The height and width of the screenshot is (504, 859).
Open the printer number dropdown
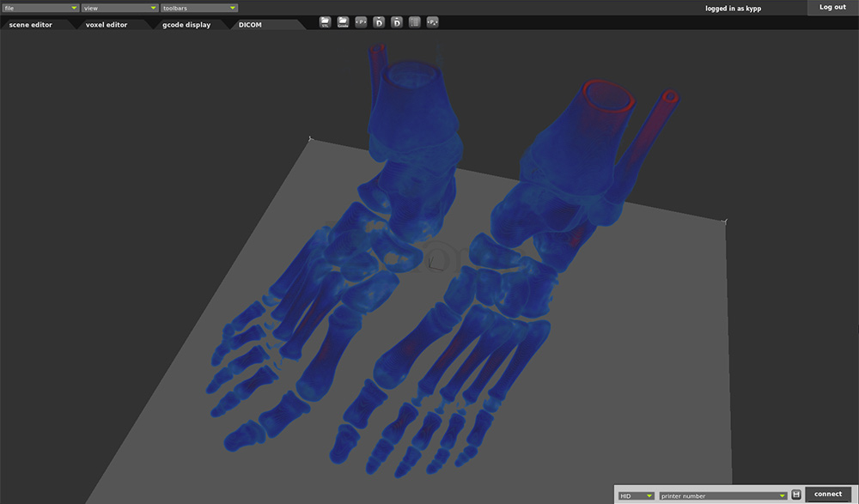click(x=723, y=495)
